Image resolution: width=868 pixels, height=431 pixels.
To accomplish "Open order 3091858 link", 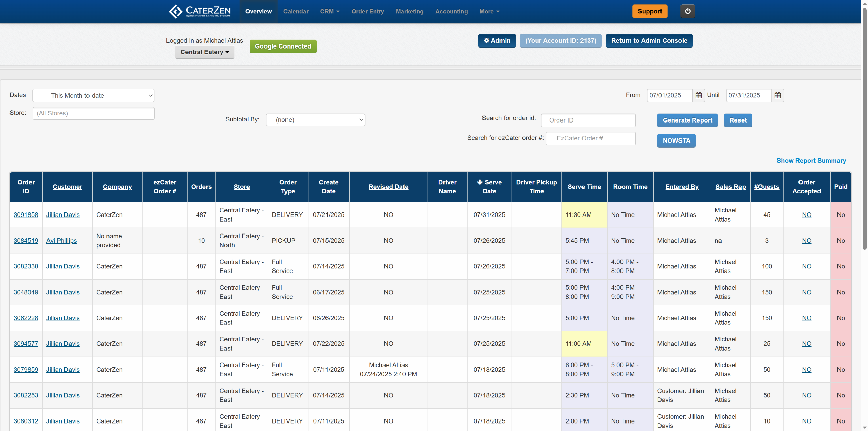I will click(x=26, y=215).
